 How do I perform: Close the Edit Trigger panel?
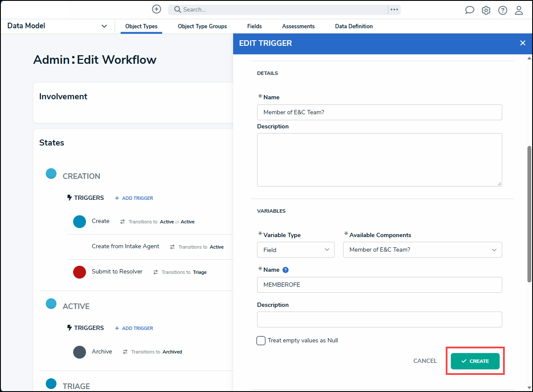523,43
